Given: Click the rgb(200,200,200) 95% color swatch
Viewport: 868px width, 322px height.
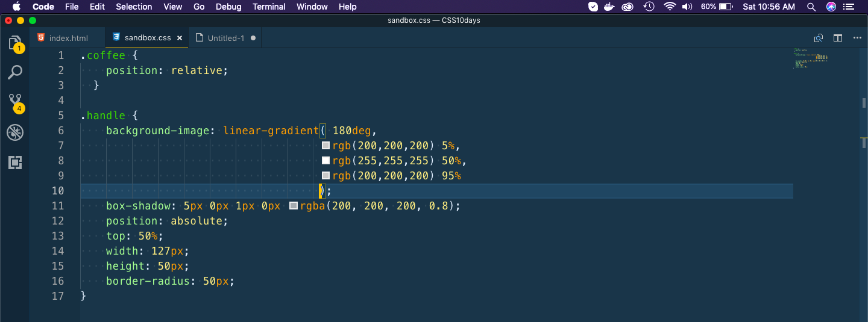Looking at the screenshot, I should click(x=326, y=176).
